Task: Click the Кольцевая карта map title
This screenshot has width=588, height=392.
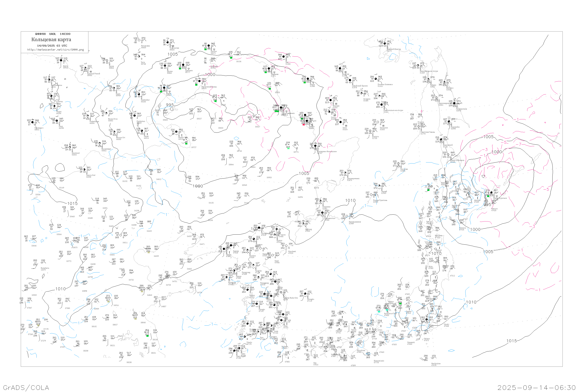Action: click(51, 40)
